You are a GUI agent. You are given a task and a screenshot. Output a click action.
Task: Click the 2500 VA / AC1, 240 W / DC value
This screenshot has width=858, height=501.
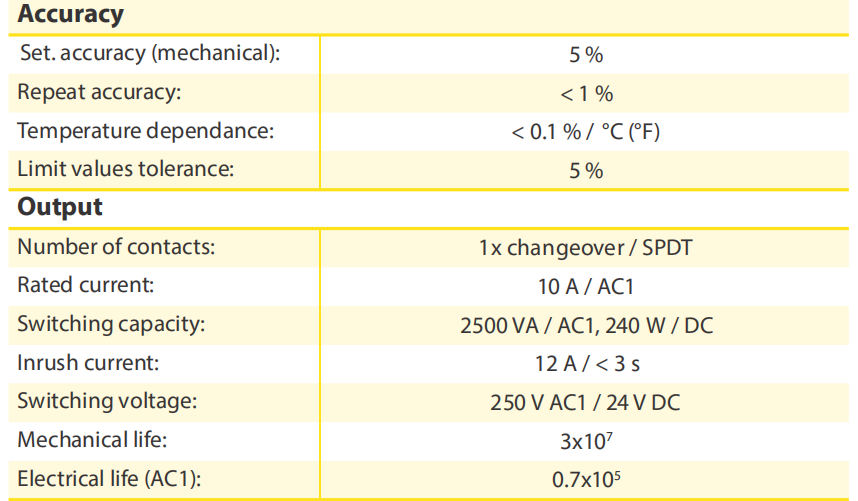coord(587,326)
